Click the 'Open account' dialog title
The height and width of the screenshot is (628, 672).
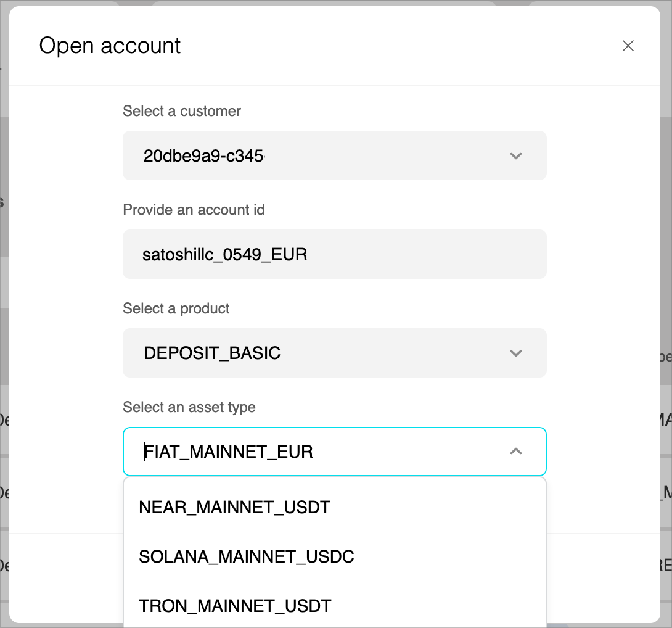[x=110, y=46]
